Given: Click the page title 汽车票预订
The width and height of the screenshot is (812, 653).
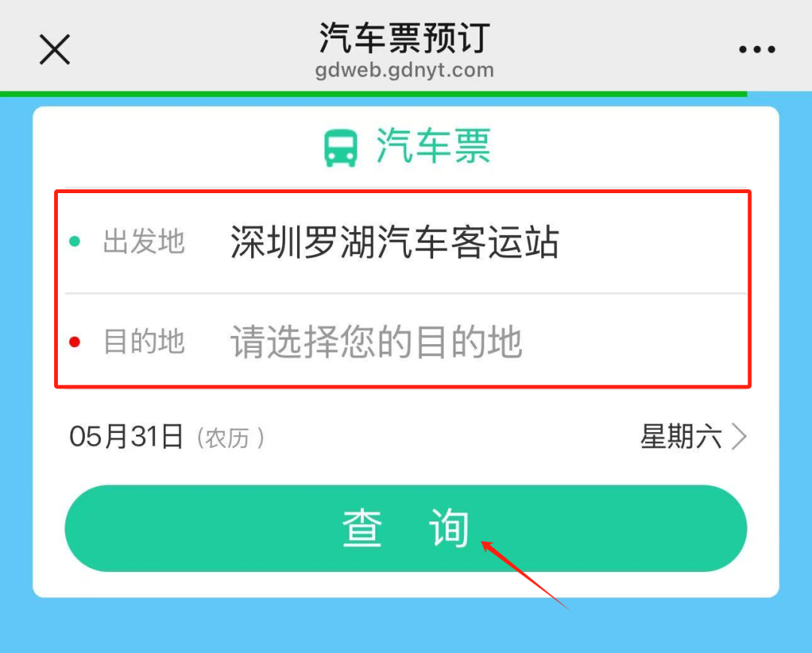Looking at the screenshot, I should (404, 38).
